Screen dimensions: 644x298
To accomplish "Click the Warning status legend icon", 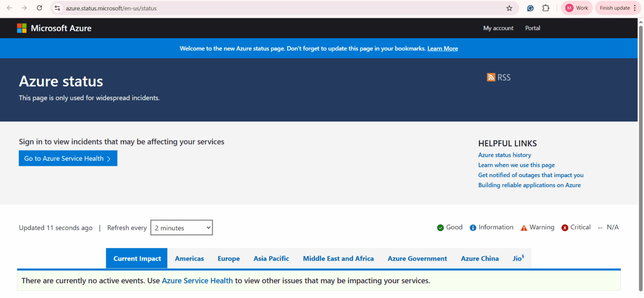I will coord(524,227).
